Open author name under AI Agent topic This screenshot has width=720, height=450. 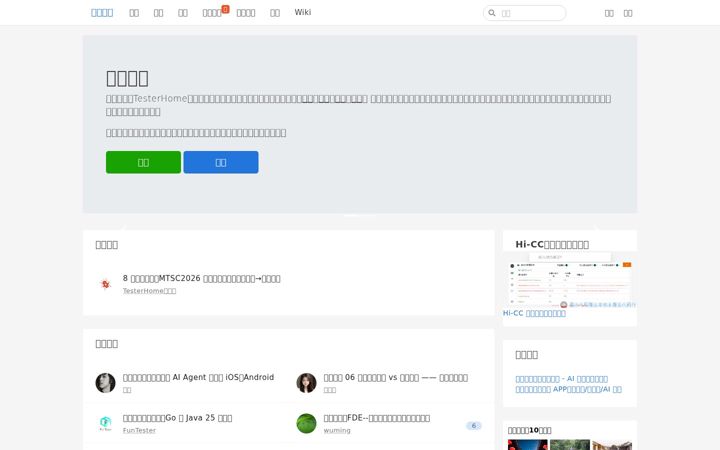pyautogui.click(x=127, y=390)
